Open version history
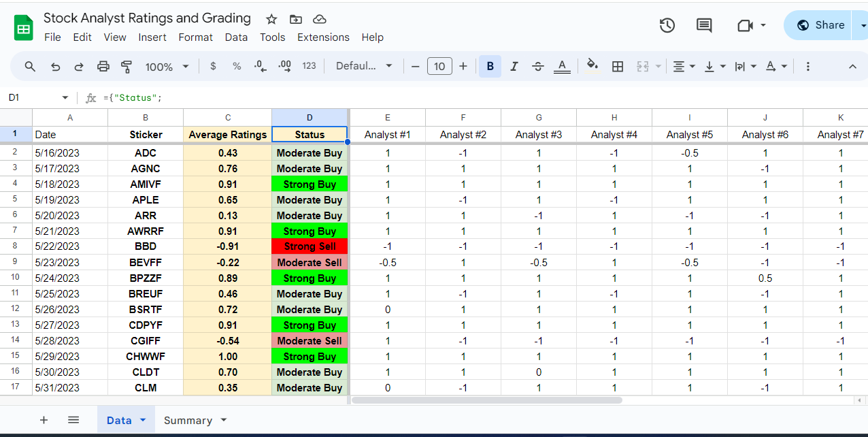Screen dimensions: 868x437 pos(667,25)
